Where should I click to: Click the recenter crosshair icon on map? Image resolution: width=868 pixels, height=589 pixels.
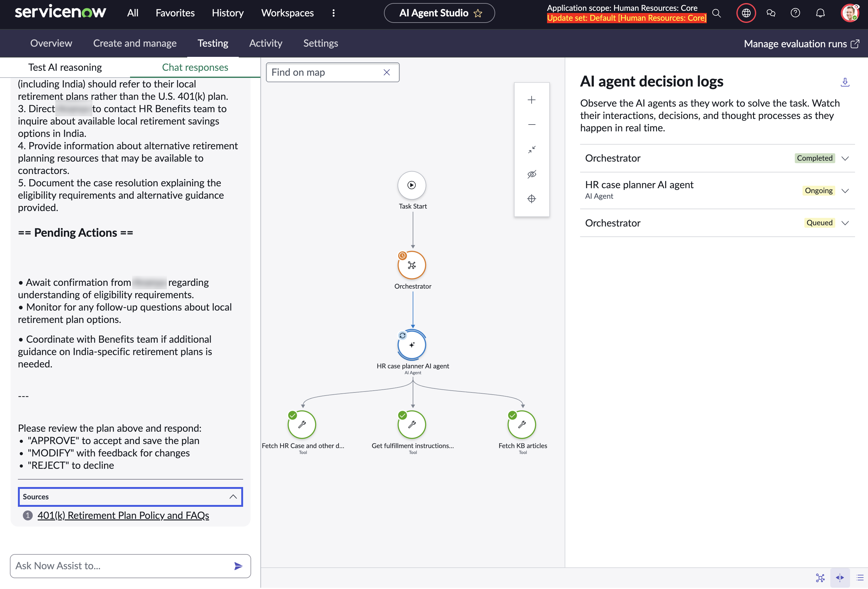pyautogui.click(x=532, y=199)
